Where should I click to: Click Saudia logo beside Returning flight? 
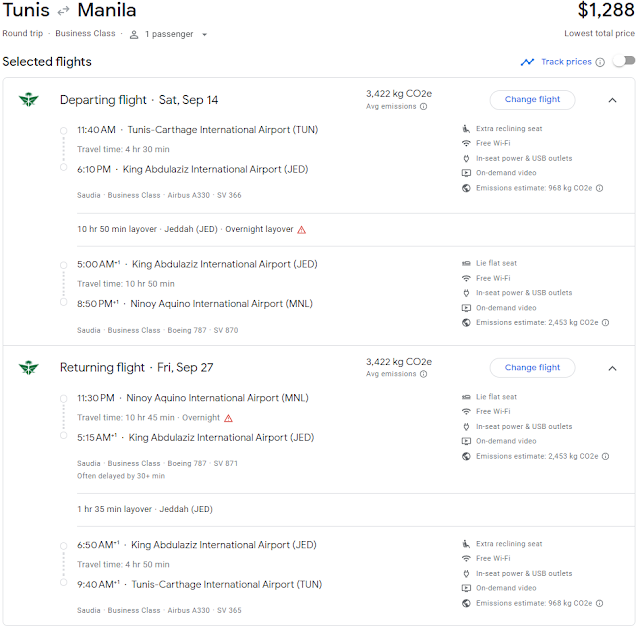(29, 368)
